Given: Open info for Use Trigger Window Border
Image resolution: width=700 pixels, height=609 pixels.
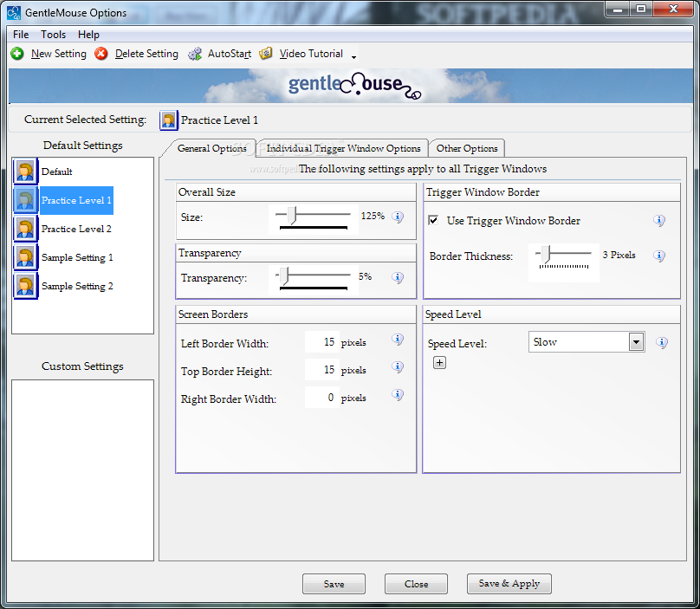Looking at the screenshot, I should coord(659,221).
